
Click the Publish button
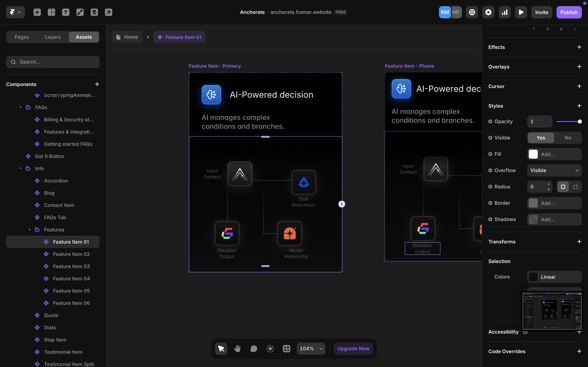[x=569, y=12]
